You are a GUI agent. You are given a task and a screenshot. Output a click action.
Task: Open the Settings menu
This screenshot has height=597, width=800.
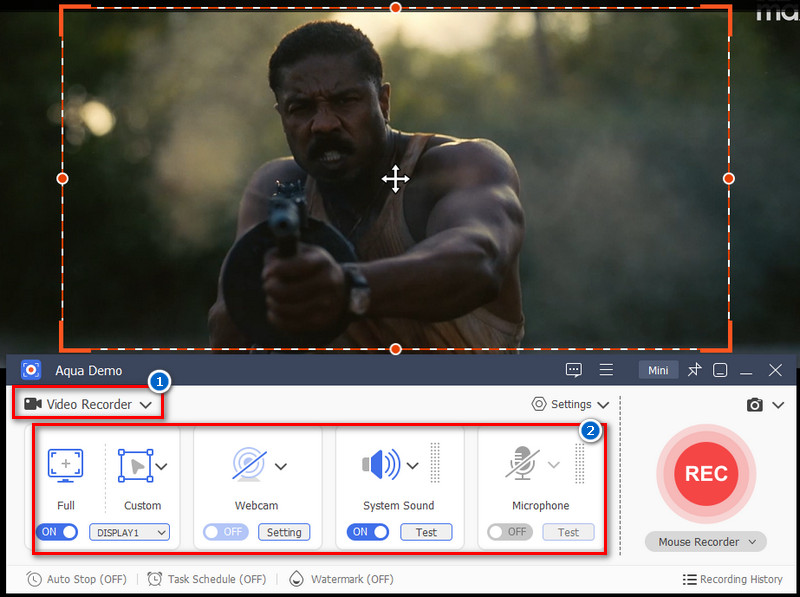tap(569, 404)
